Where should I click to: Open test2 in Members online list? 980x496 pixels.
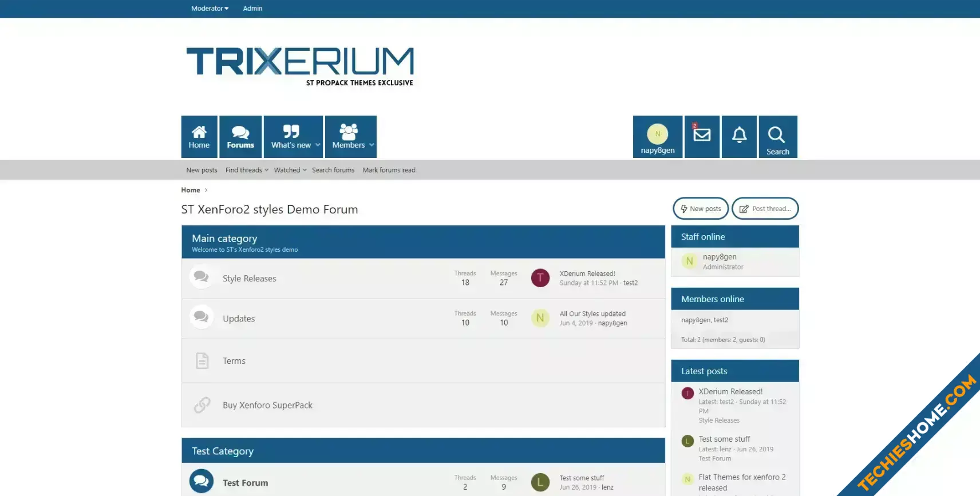(721, 320)
